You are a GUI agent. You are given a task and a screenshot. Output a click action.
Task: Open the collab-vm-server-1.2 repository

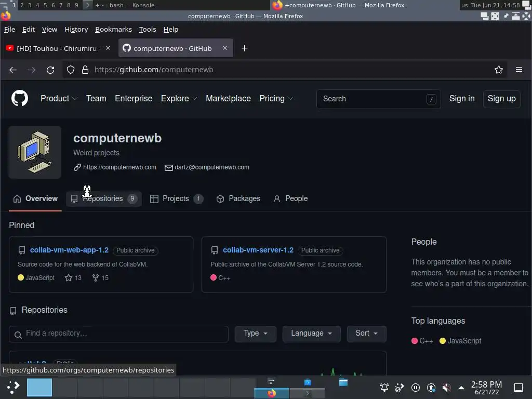coord(258,250)
